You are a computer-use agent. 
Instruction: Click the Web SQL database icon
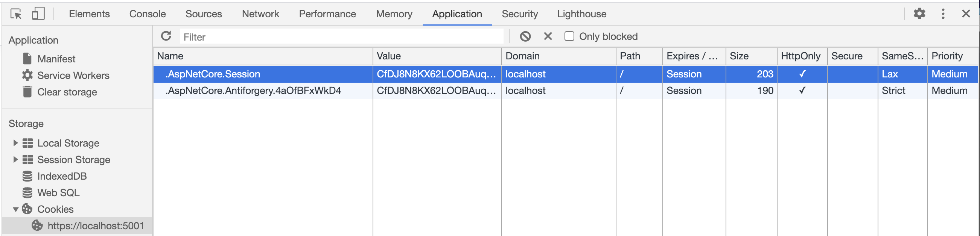click(27, 193)
